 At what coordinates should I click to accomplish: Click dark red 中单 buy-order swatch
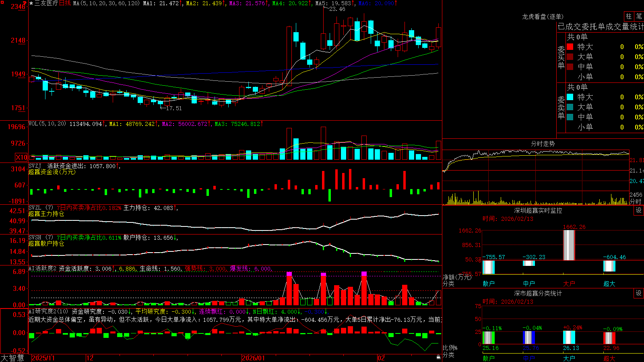point(570,67)
